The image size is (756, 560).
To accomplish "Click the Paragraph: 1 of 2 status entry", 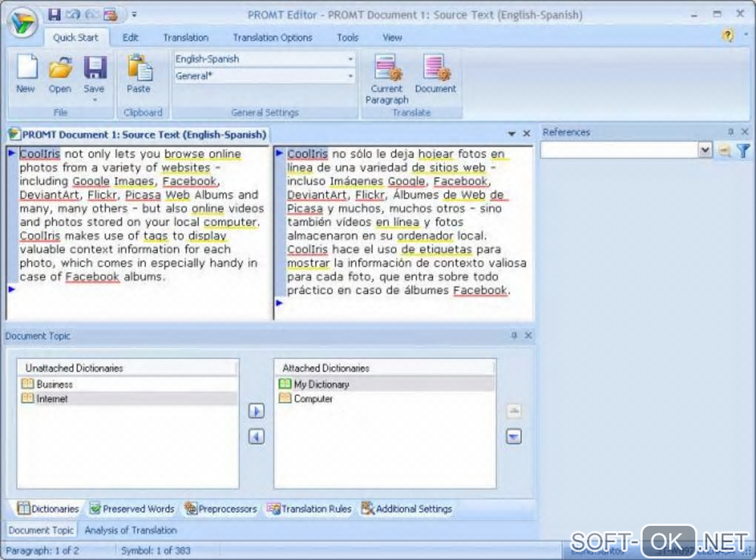I will 42,550.
